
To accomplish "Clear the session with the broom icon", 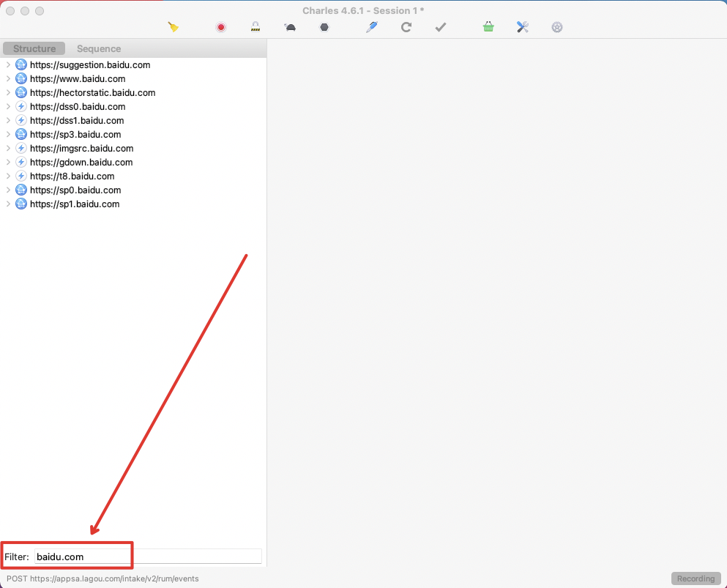I will (x=174, y=27).
